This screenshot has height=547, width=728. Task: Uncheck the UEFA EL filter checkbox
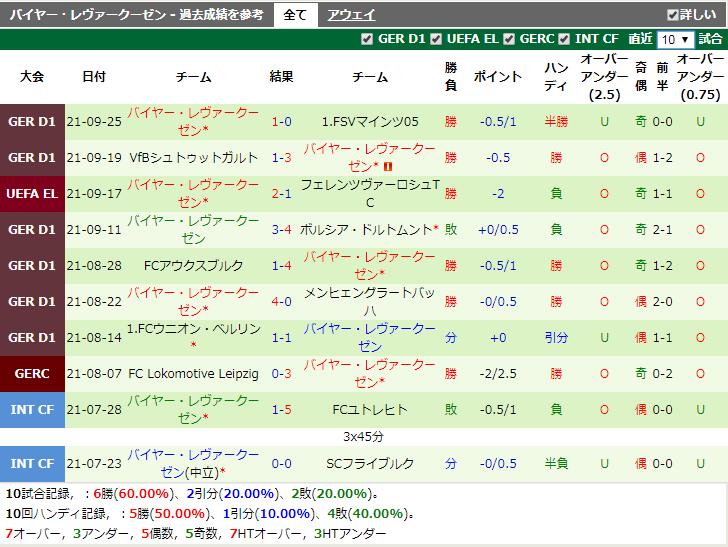click(436, 39)
